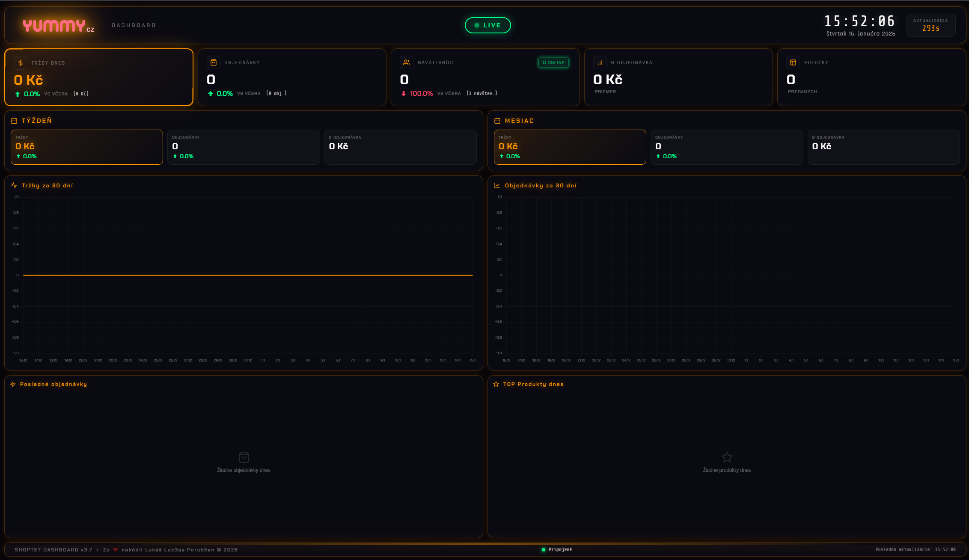969x560 pixels.
Task: Select the Tržby tile in the Mesiac section
Action: (x=570, y=147)
